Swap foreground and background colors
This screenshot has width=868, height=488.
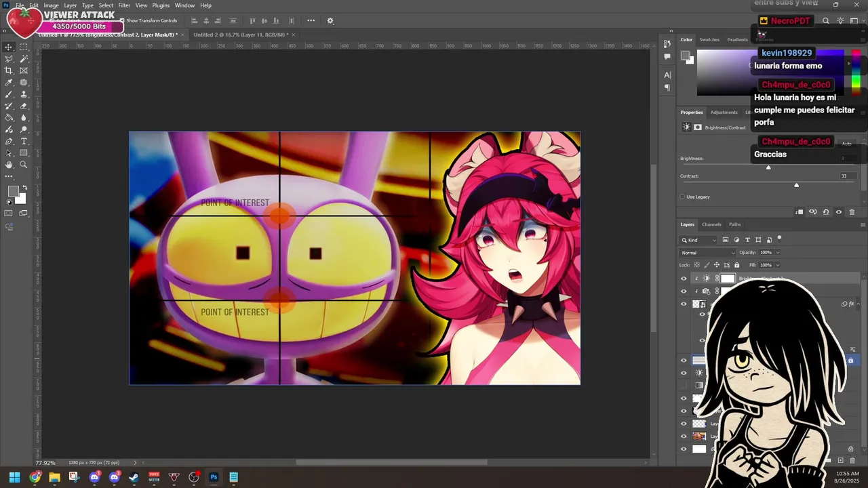[x=25, y=188]
